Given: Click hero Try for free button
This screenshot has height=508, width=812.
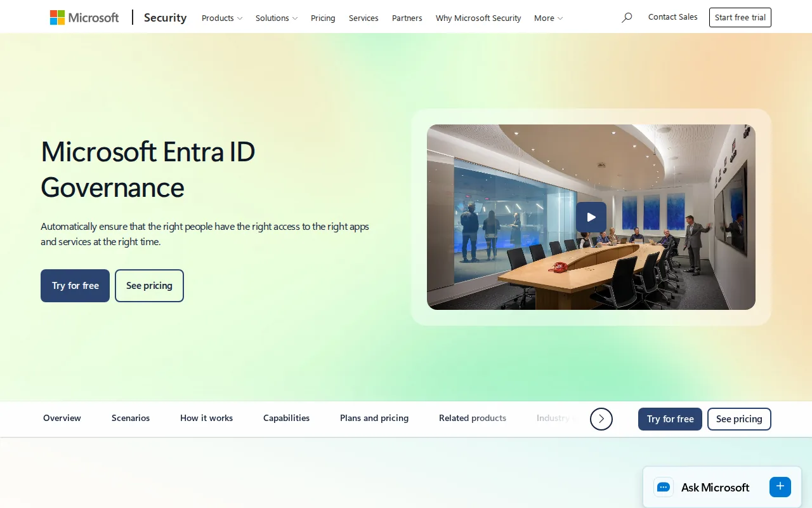Looking at the screenshot, I should [75, 286].
